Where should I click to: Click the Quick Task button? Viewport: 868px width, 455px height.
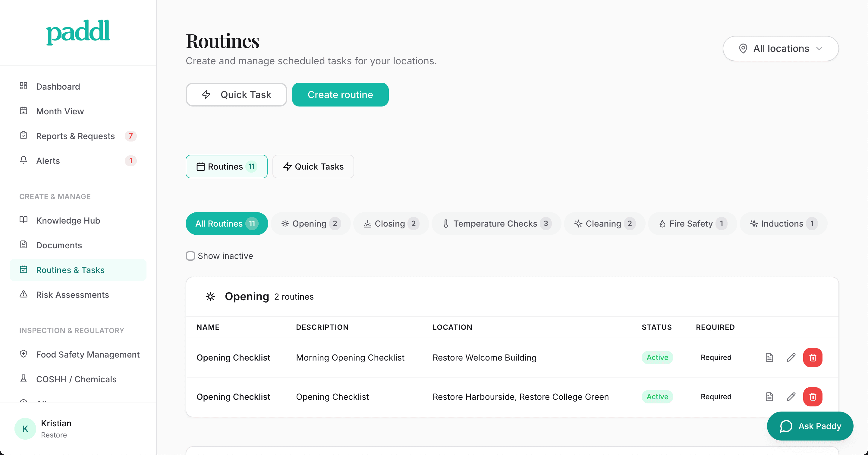tap(236, 94)
